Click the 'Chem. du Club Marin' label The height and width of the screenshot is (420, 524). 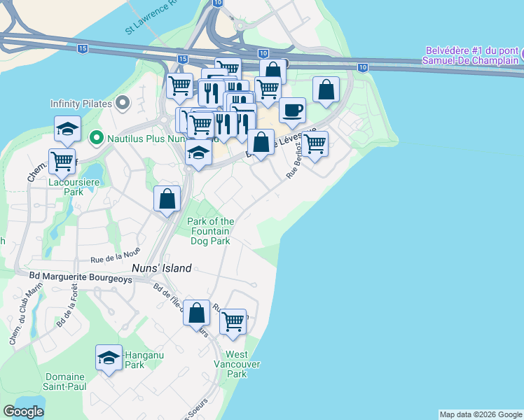26,314
